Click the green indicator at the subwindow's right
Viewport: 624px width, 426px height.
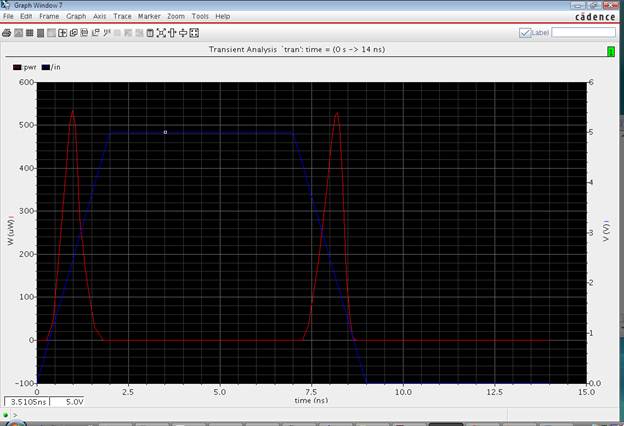coord(610,50)
